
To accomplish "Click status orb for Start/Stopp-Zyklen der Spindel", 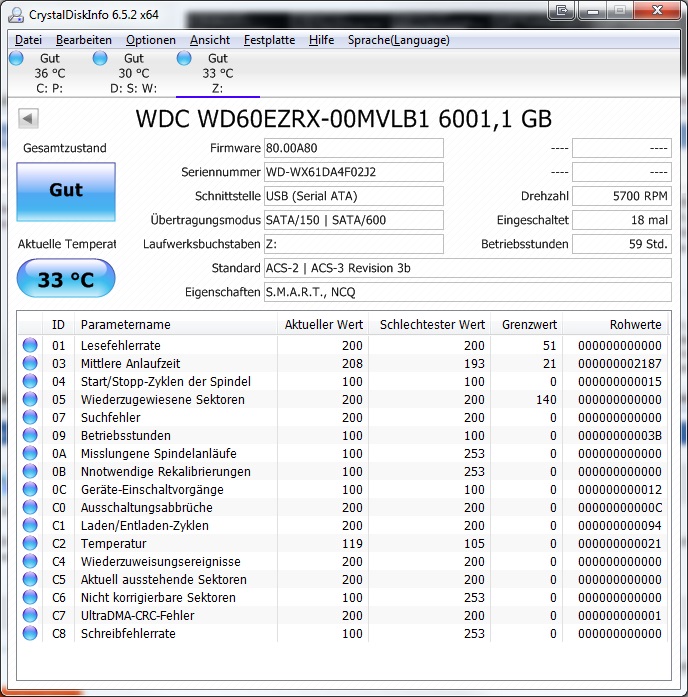I will click(x=30, y=381).
